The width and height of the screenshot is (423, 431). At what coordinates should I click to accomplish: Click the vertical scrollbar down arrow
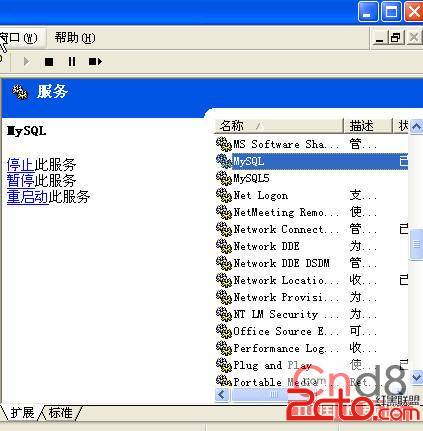[x=416, y=377]
